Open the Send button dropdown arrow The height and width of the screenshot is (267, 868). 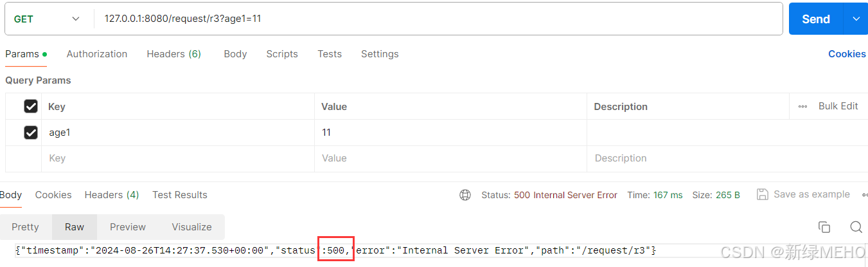856,19
